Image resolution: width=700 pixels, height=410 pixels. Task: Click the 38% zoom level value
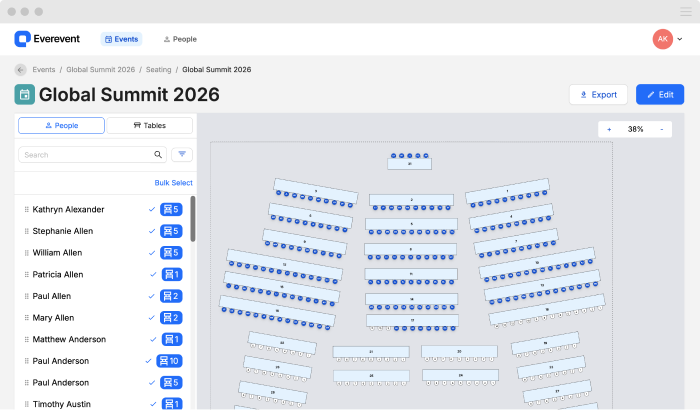pyautogui.click(x=635, y=130)
